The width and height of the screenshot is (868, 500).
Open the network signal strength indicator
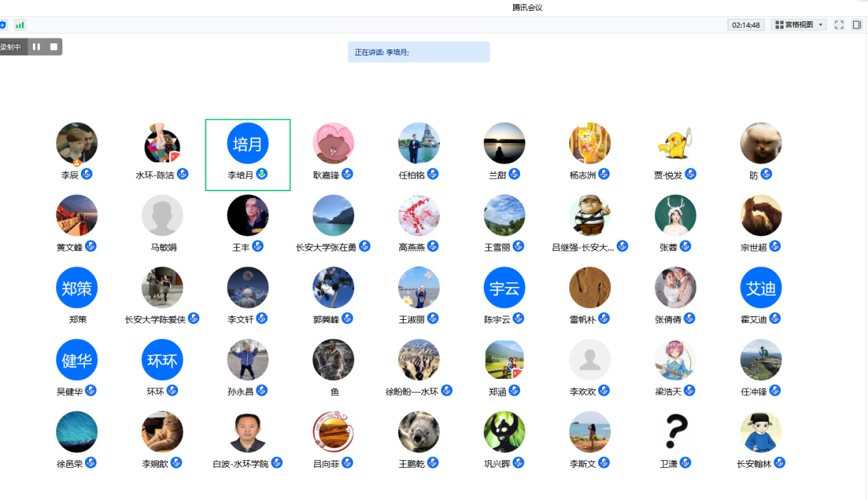[20, 25]
